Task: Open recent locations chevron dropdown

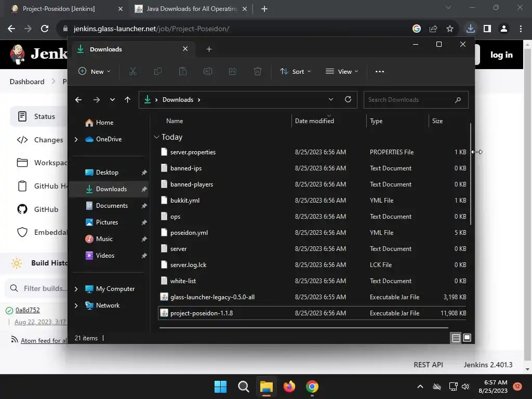Action: coord(112,100)
